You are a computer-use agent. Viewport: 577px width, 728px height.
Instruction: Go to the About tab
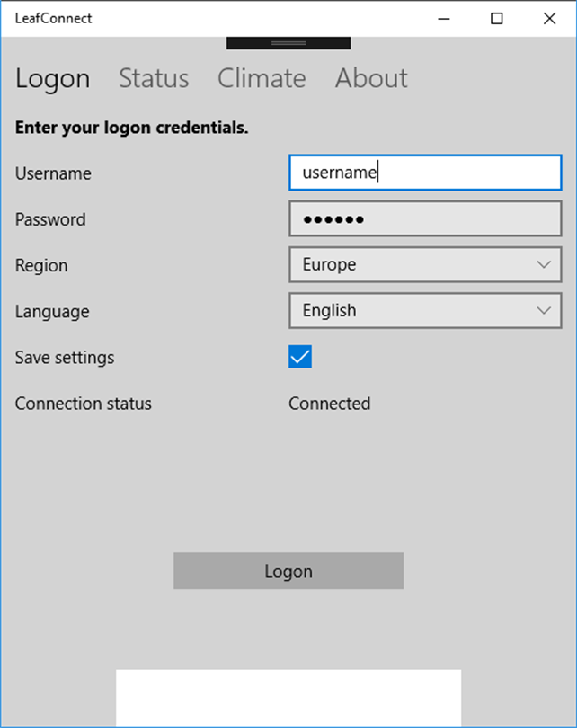pos(371,78)
